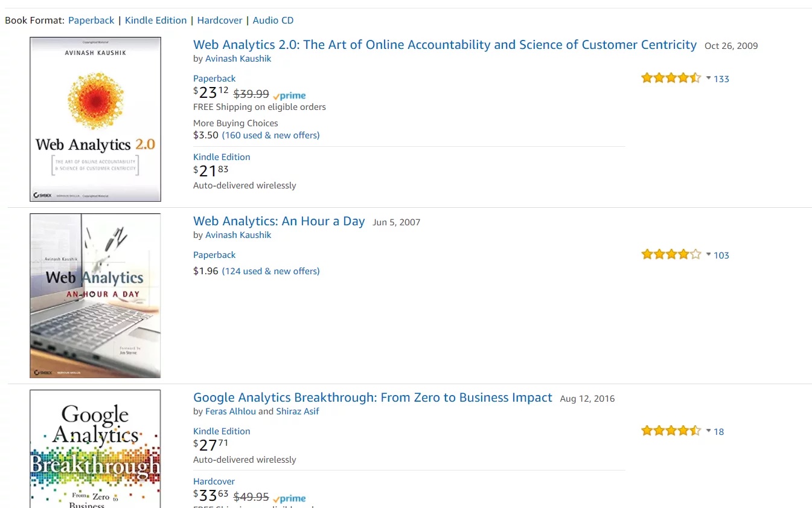Open the Web Analytics 2.0 title link
Viewport: 812px width, 508px height.
click(444, 45)
